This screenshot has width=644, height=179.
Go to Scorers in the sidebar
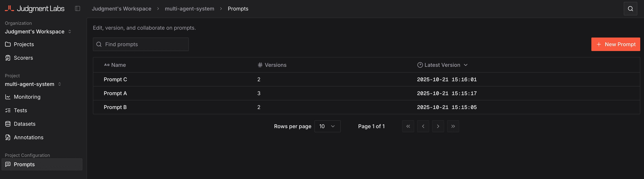tap(23, 58)
